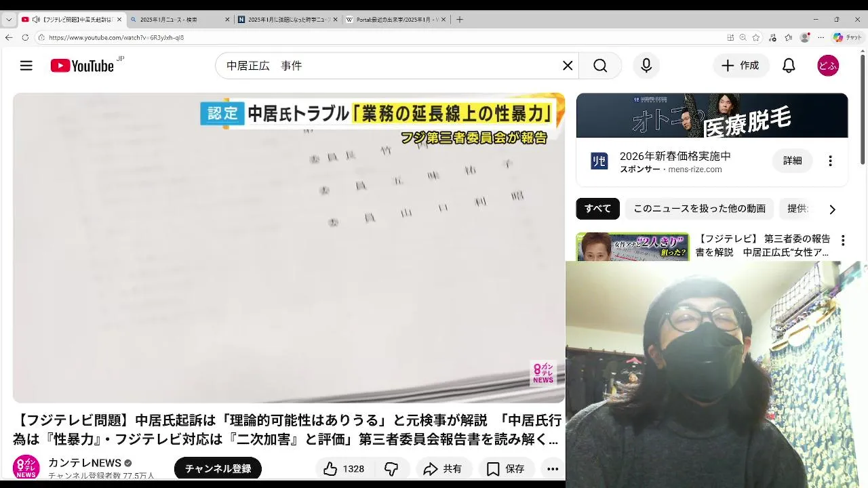This screenshot has height=488, width=868.
Task: Open the 作成 create button
Action: 741,66
